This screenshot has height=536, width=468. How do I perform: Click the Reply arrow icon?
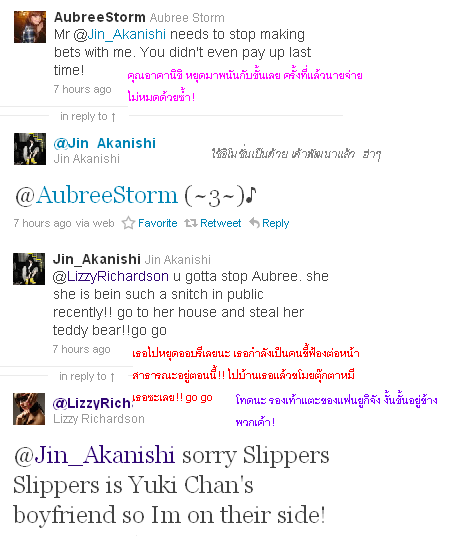(254, 223)
